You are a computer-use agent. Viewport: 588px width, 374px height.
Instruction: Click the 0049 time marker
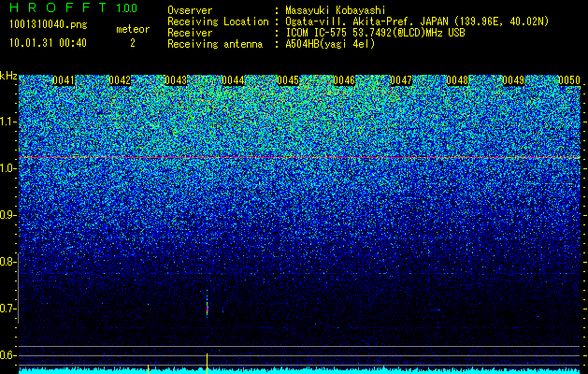tap(513, 80)
